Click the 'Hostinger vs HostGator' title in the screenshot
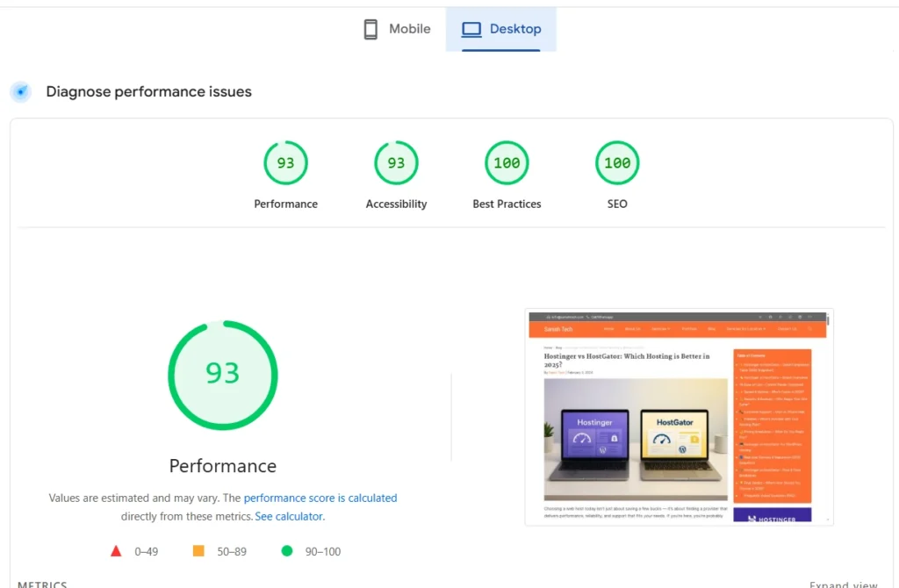This screenshot has width=899, height=588. pos(627,360)
